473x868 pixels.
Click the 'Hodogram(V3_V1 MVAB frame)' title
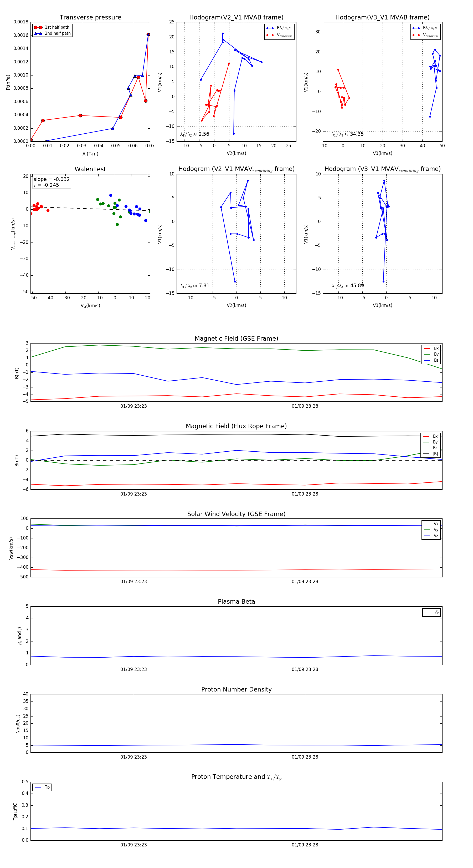(x=382, y=18)
